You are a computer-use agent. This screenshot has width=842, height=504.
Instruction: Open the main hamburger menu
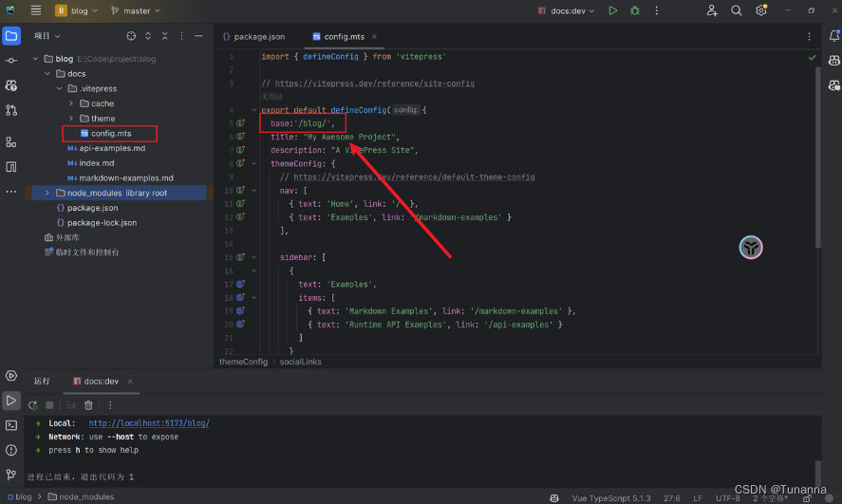36,10
